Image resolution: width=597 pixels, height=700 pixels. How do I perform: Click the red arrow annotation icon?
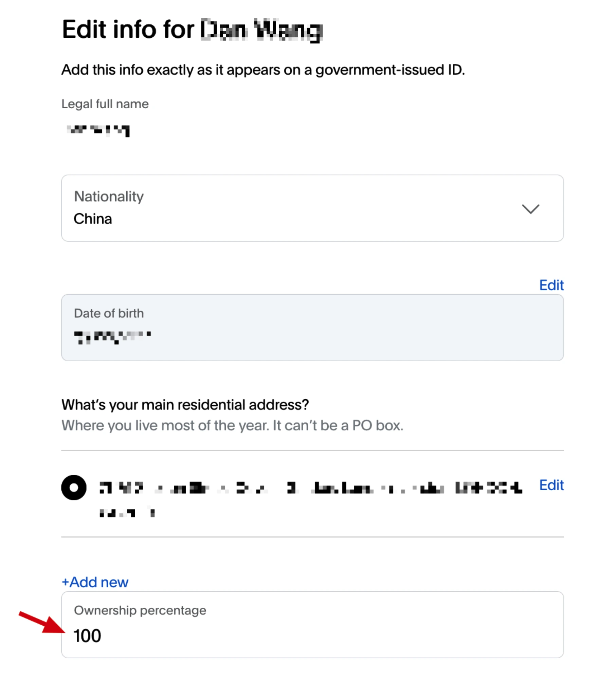pyautogui.click(x=42, y=622)
